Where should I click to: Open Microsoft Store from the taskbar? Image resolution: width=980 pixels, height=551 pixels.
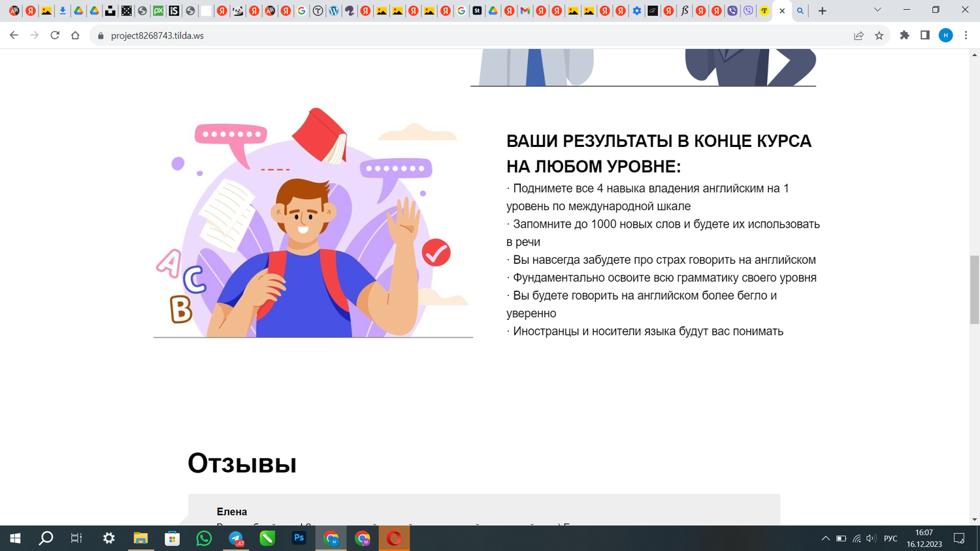click(172, 538)
